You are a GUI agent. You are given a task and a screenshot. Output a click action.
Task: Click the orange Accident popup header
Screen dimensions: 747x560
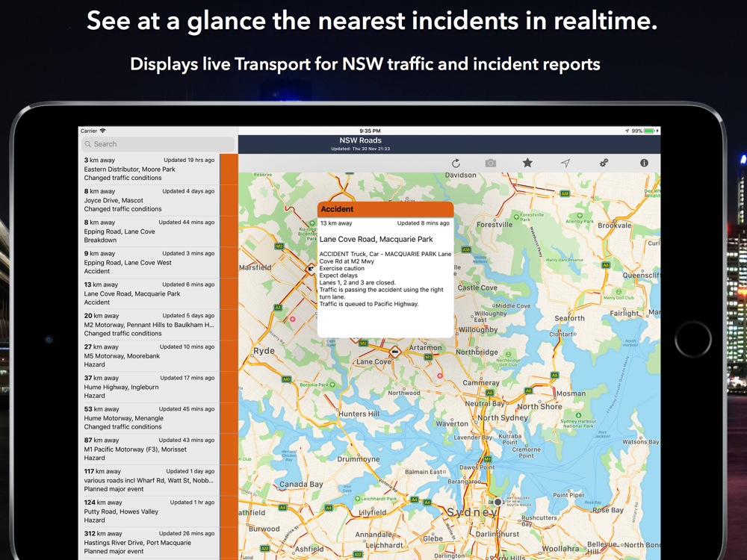point(385,209)
